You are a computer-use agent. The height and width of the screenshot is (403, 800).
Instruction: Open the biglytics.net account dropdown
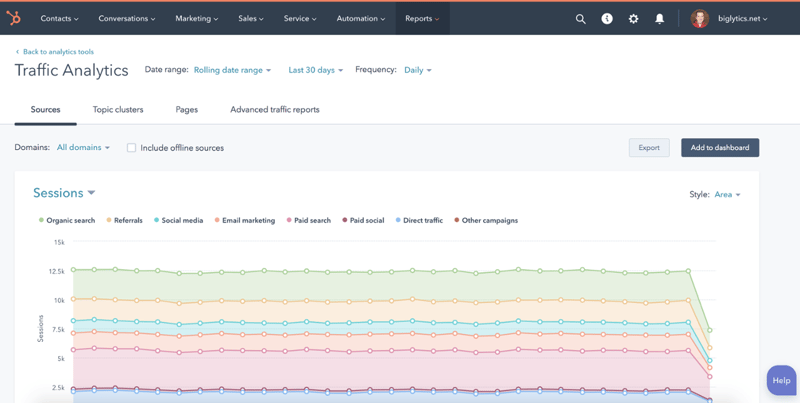(x=742, y=19)
